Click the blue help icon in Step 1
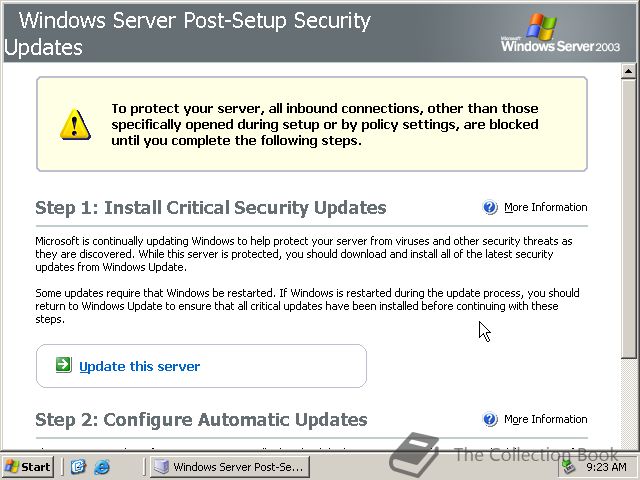Image resolution: width=640 pixels, height=480 pixels. click(490, 207)
